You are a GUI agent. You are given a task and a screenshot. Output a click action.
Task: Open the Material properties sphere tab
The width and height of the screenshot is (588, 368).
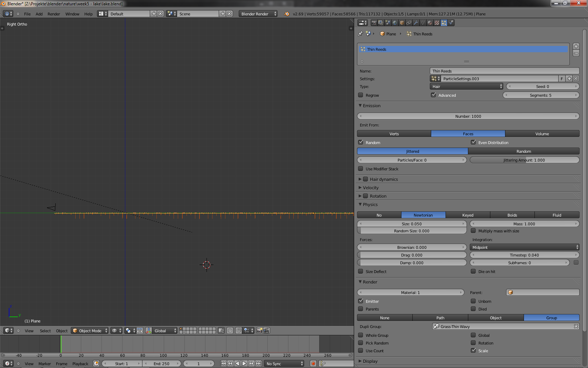(430, 23)
